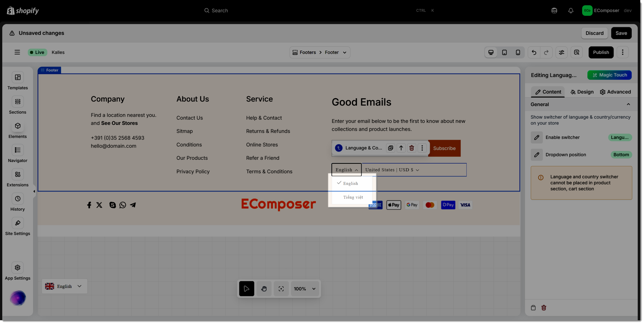
Task: Switch to the Advanced tab
Action: click(615, 92)
